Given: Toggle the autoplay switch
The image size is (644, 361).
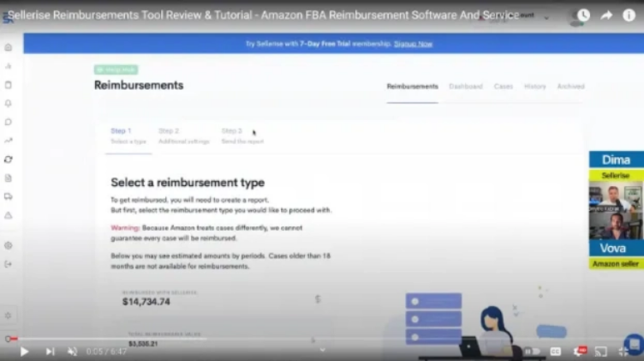Looking at the screenshot, I should 533,352.
